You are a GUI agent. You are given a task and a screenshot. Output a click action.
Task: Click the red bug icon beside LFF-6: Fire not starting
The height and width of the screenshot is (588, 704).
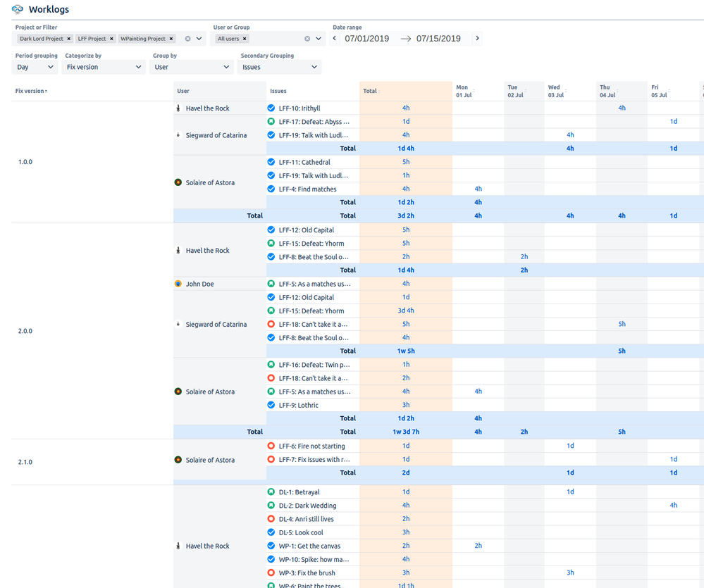tap(271, 446)
